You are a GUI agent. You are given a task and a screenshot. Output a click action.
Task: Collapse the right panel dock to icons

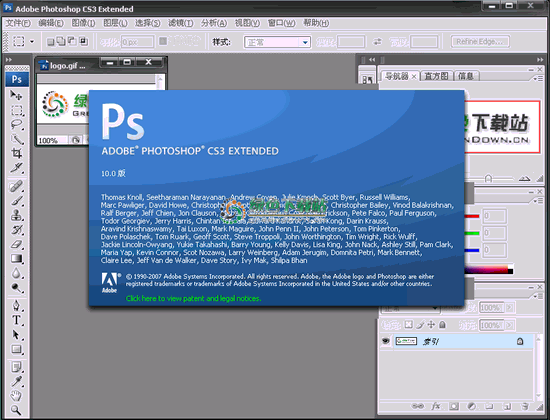(x=540, y=60)
